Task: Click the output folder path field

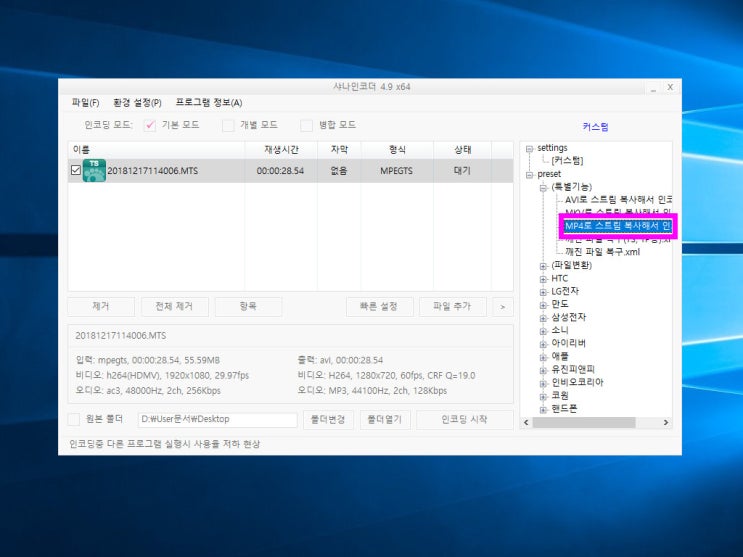Action: (217, 420)
